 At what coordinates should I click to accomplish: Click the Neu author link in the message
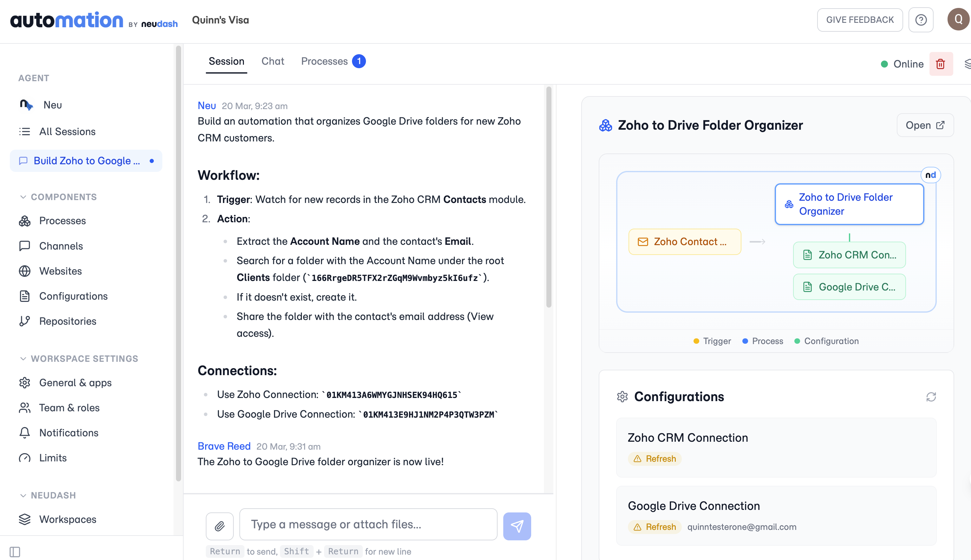207,105
